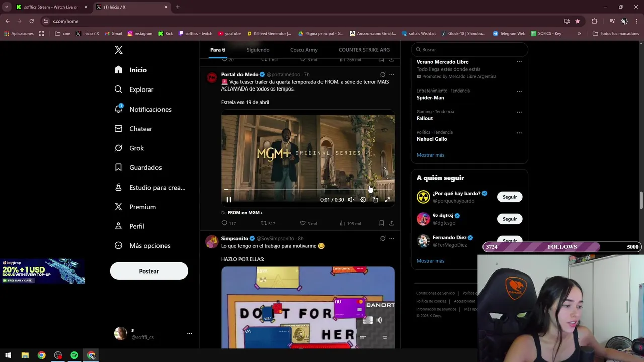The height and width of the screenshot is (362, 644).
Task: Bookmark the Portal do Medo post
Action: click(x=382, y=223)
